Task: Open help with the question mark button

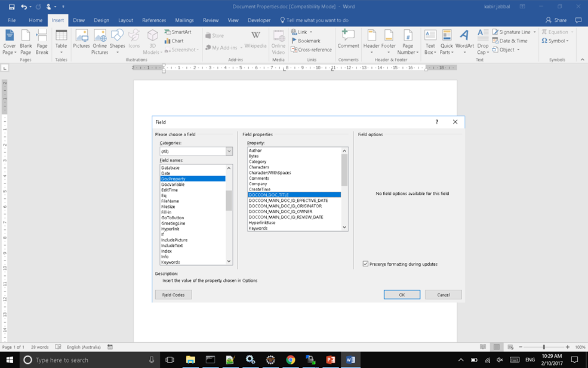Action: click(x=436, y=122)
